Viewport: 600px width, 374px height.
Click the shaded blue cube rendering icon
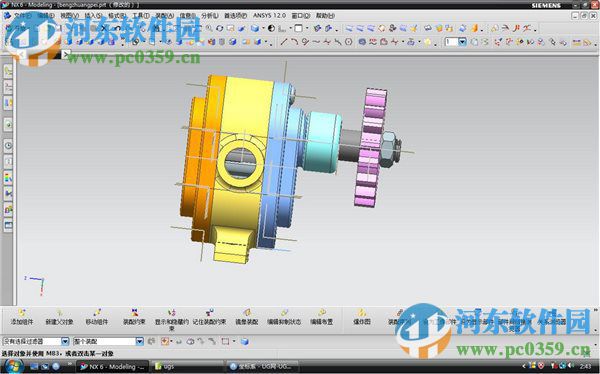[254, 28]
